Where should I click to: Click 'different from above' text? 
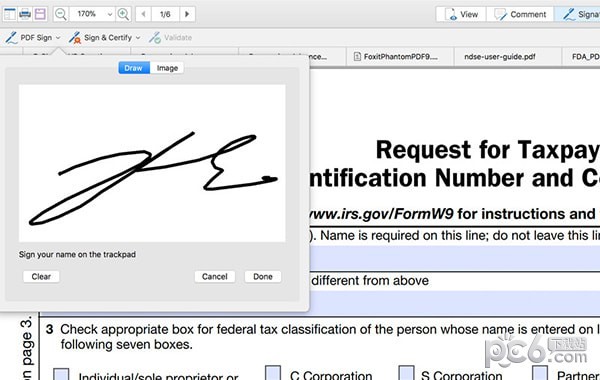370,281
